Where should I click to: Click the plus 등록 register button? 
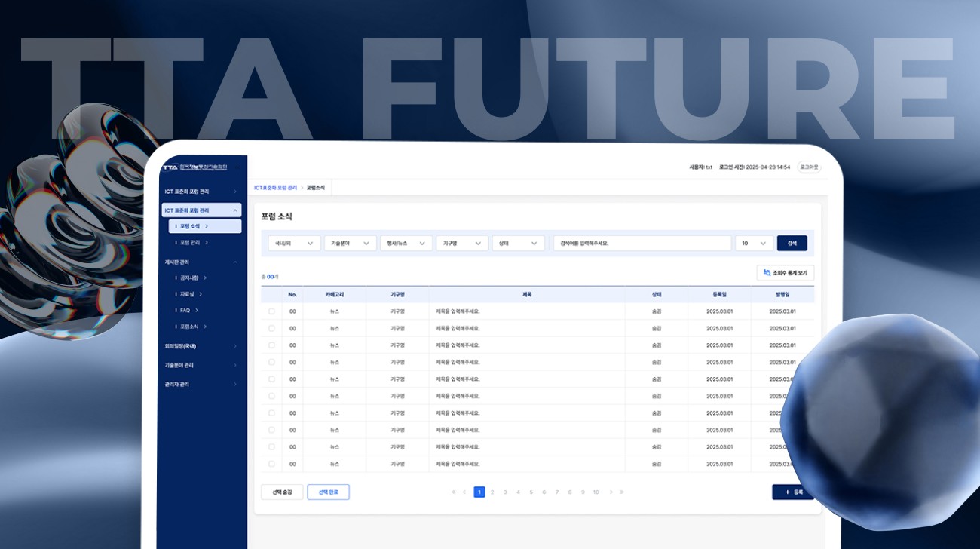(792, 492)
